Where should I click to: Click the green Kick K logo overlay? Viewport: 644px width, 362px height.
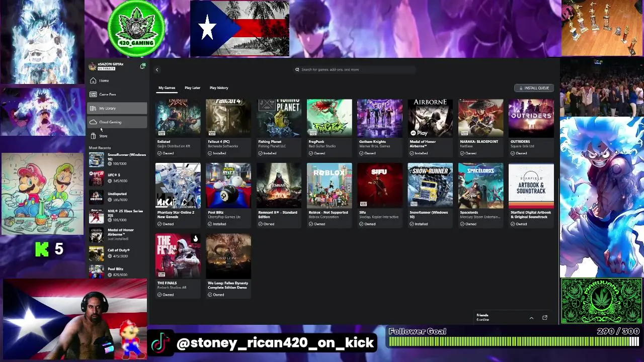point(42,249)
